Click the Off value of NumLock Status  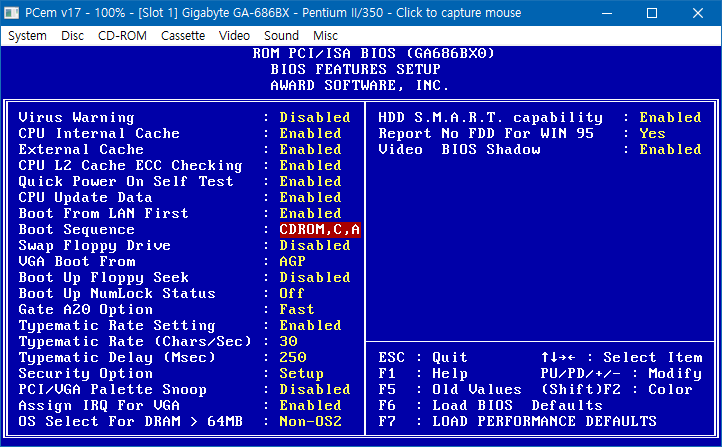pos(292,293)
